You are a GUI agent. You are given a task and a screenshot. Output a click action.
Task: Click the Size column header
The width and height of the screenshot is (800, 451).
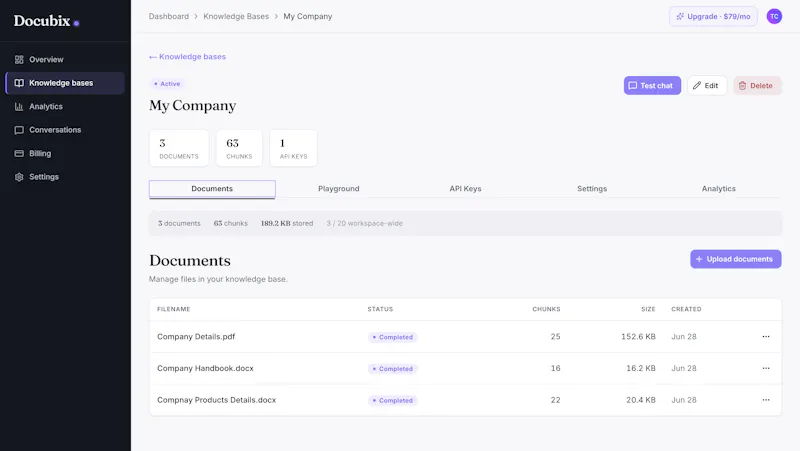(x=648, y=309)
